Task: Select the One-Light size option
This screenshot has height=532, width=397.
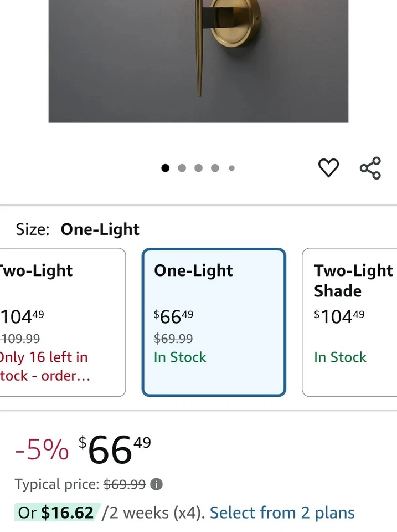Action: pyautogui.click(x=214, y=321)
